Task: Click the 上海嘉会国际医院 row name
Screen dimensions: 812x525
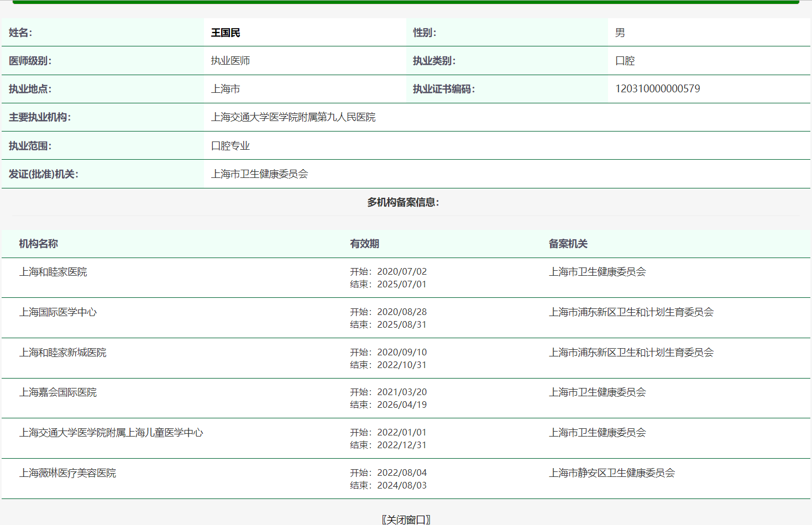Action: pos(58,392)
